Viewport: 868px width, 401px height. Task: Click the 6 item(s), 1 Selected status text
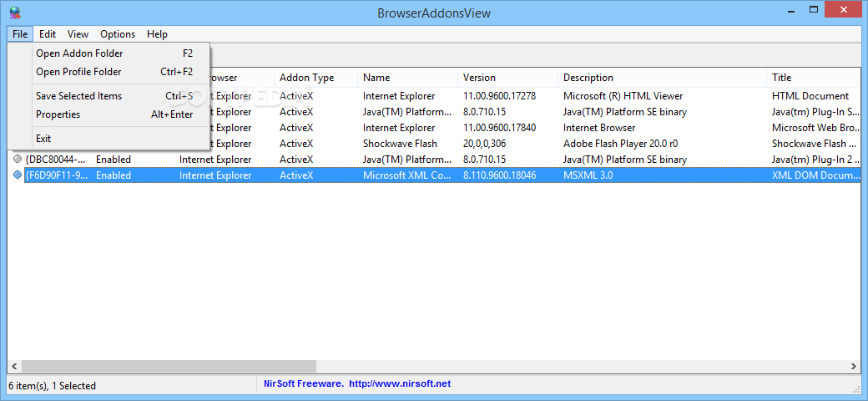click(53, 385)
